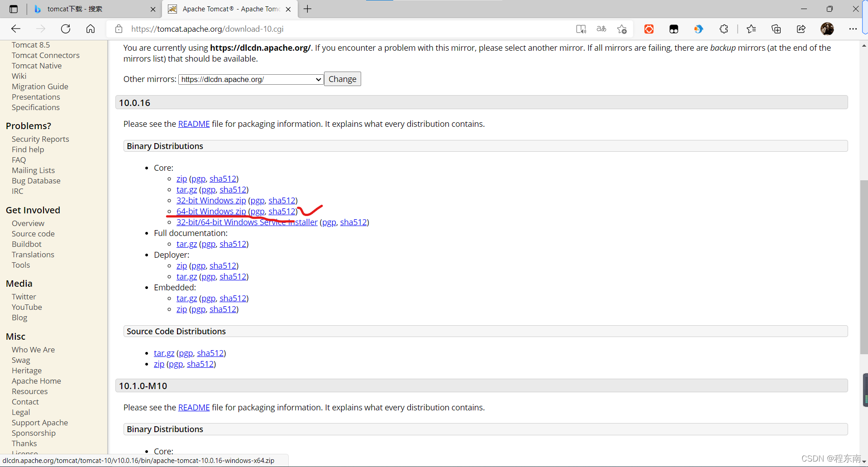Add this page to favorites star
This screenshot has height=467, width=868.
coord(622,29)
